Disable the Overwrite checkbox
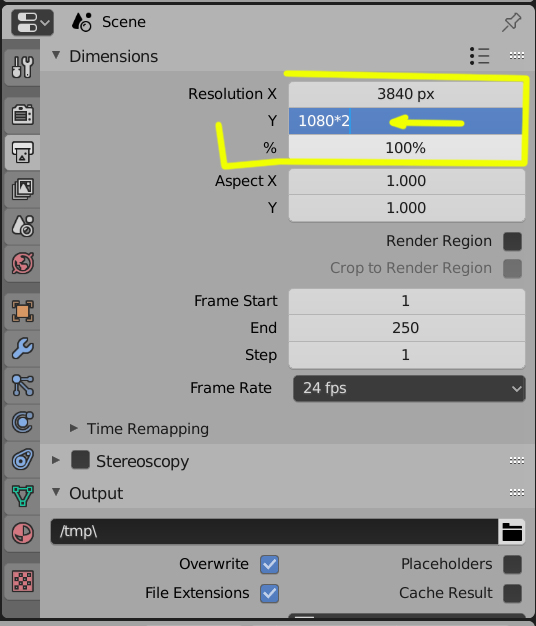This screenshot has width=536, height=626. pyautogui.click(x=269, y=564)
